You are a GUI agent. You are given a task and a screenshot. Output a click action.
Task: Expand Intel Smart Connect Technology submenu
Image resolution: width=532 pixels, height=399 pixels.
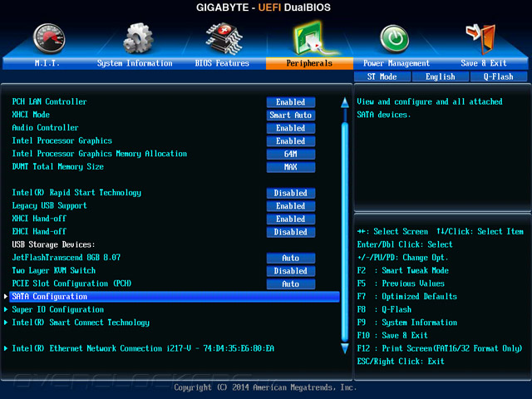click(x=81, y=323)
